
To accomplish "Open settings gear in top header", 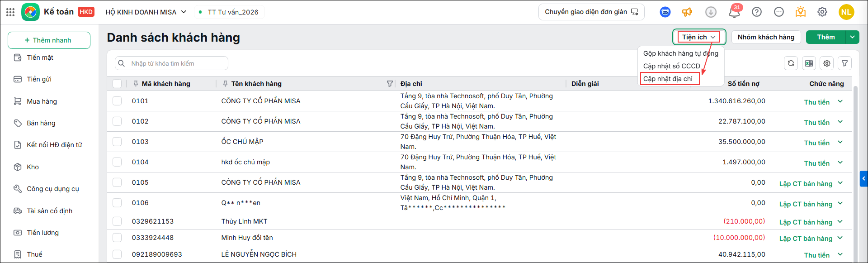I will (822, 12).
